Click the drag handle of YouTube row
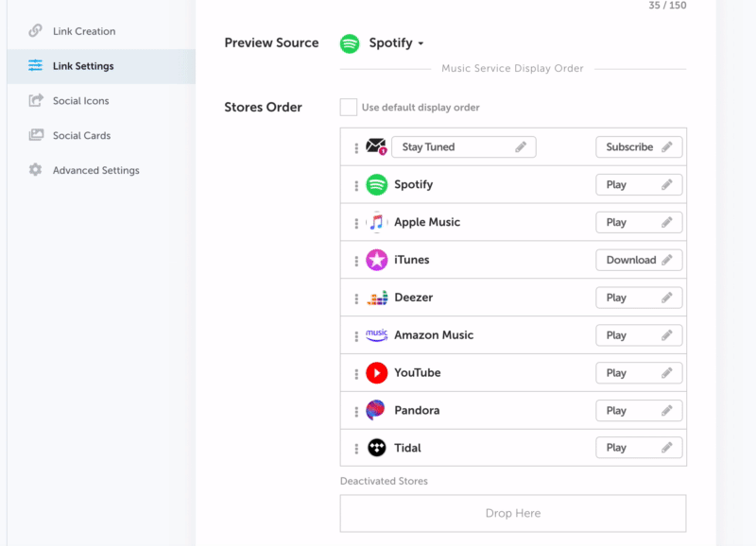This screenshot has height=546, width=756. click(x=356, y=373)
